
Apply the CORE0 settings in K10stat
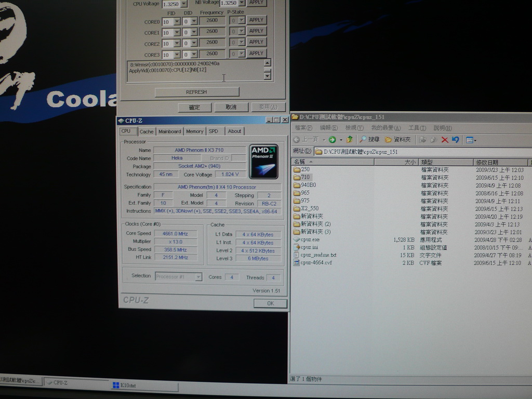(x=256, y=20)
